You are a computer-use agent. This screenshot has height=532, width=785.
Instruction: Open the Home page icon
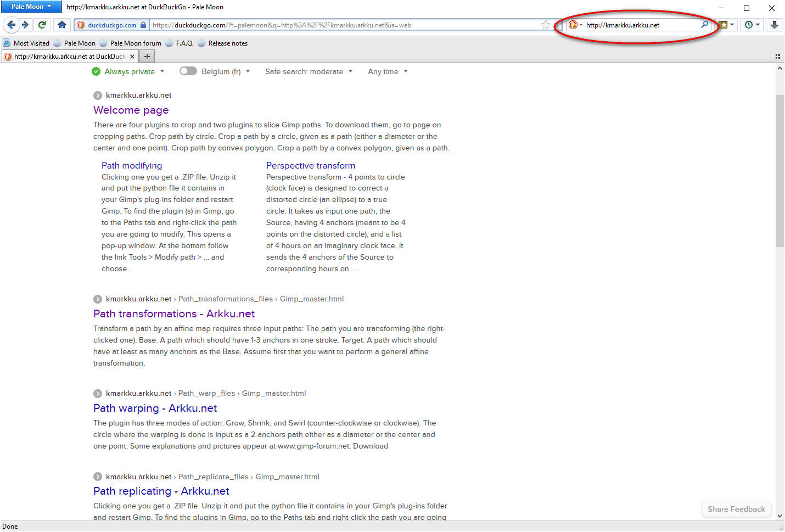tap(62, 25)
